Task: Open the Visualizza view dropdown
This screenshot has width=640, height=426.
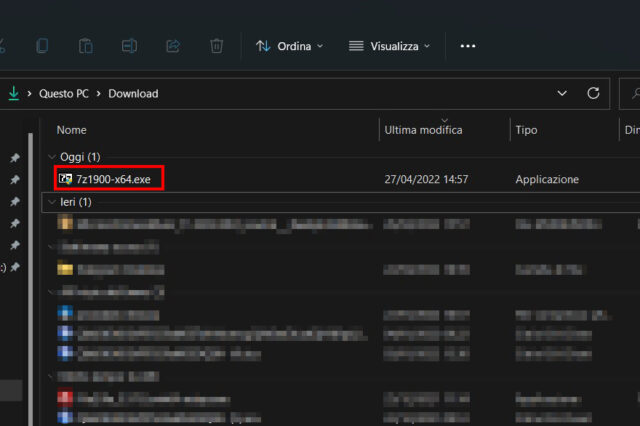Action: point(389,46)
